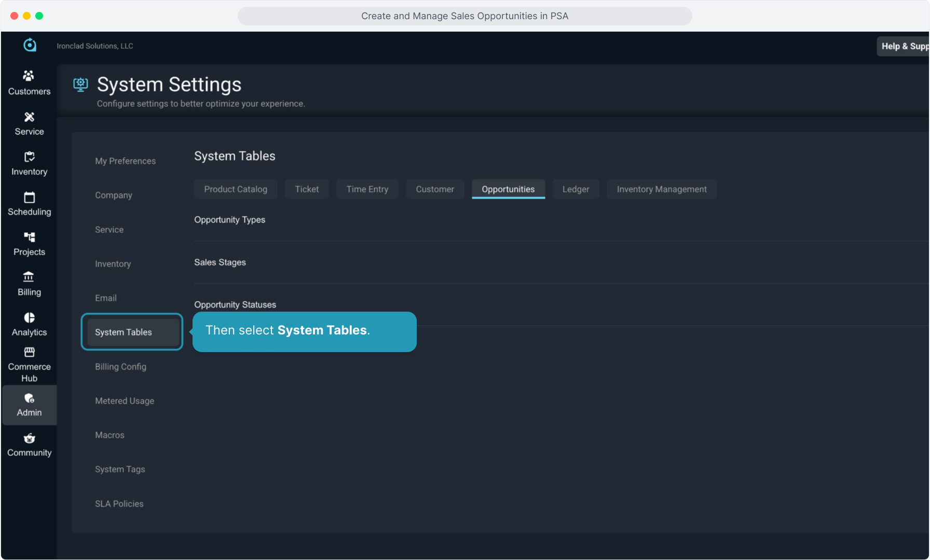
Task: Click the Community icon in sidebar
Action: 29,439
